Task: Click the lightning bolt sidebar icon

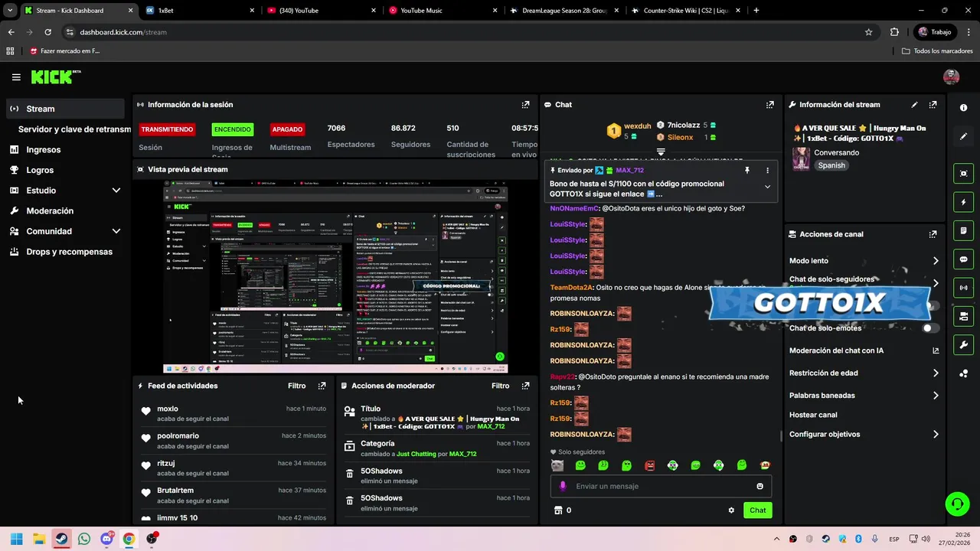Action: coord(963,202)
